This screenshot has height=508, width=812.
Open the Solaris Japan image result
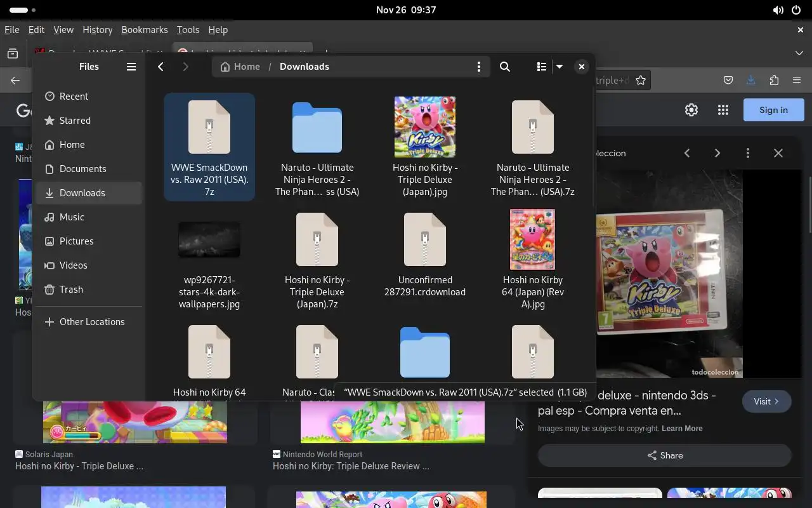(x=79, y=460)
